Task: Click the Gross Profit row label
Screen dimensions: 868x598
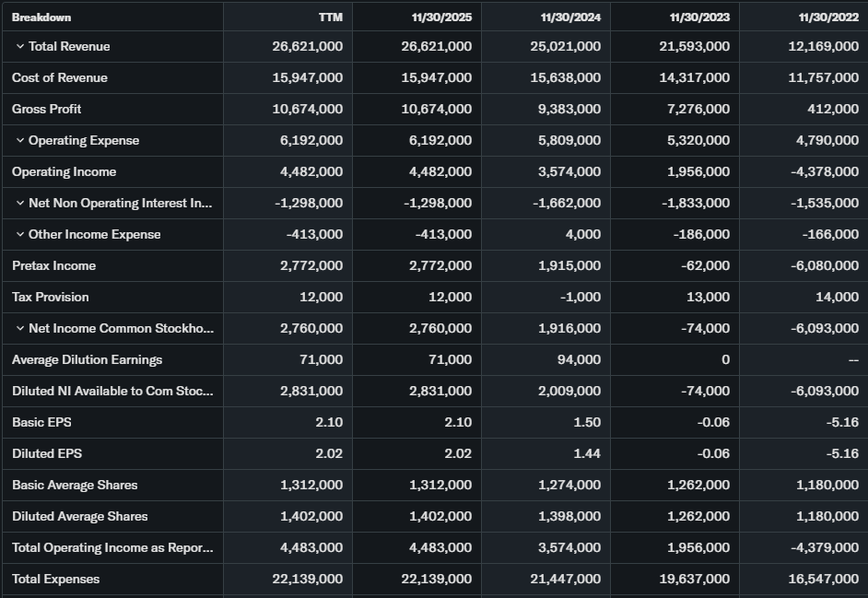Action: (x=47, y=110)
